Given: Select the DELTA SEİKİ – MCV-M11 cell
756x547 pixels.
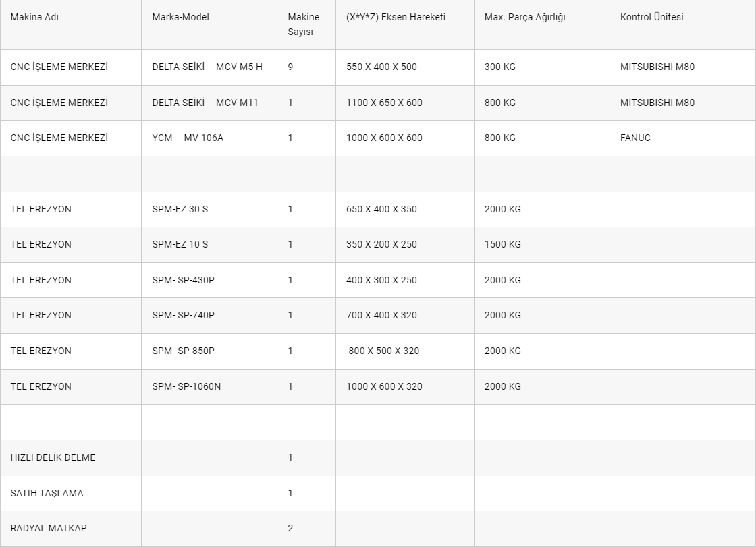Looking at the screenshot, I should pos(209,103).
